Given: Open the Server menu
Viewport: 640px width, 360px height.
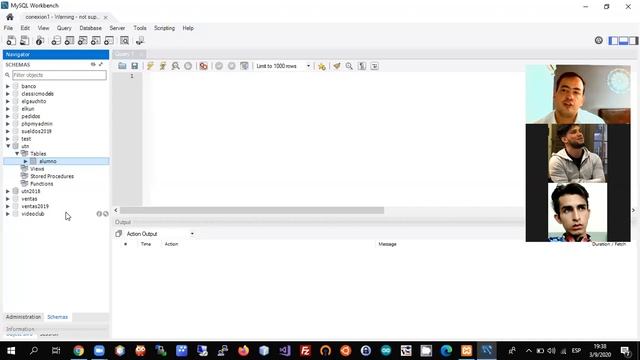Looking at the screenshot, I should 117,28.
